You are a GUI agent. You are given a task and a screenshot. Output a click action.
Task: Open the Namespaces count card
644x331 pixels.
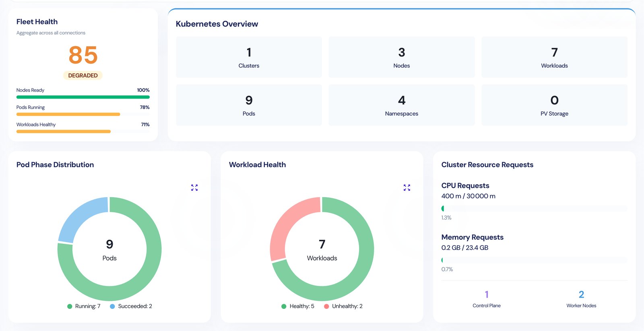pos(402,105)
